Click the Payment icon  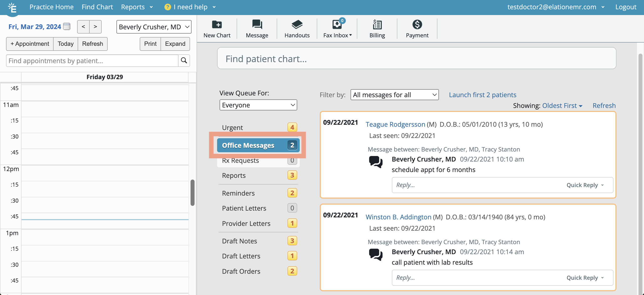point(417,28)
